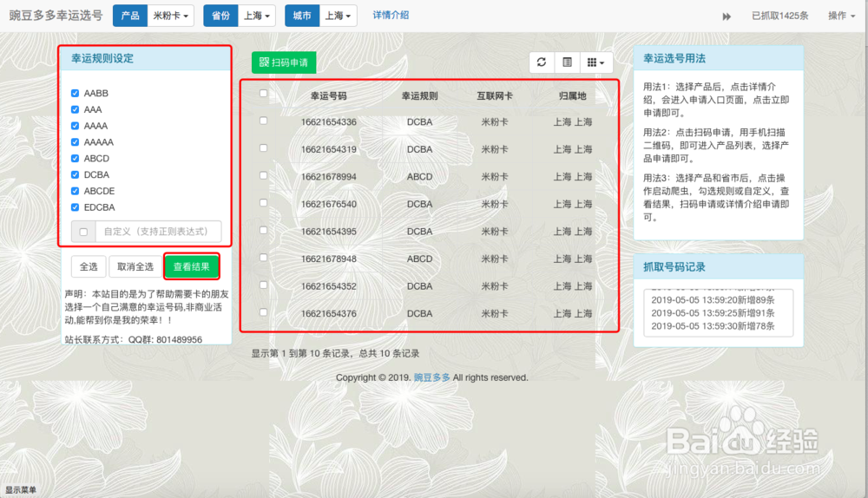Click the 全选 button

(x=89, y=266)
